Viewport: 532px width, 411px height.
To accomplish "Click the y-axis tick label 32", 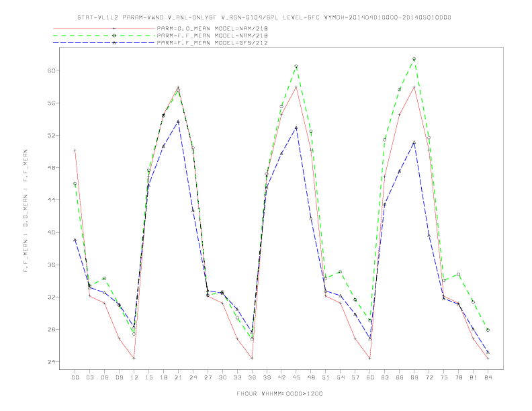I will click(x=51, y=297).
